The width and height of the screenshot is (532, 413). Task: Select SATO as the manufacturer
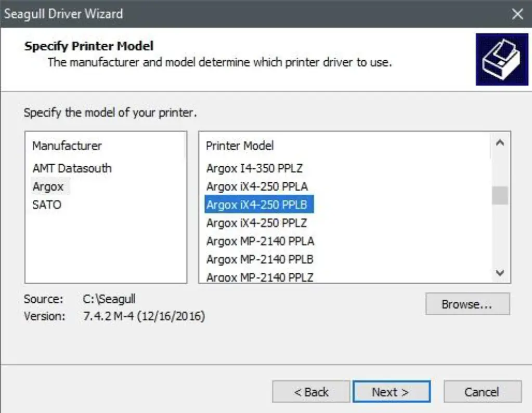pyautogui.click(x=47, y=204)
